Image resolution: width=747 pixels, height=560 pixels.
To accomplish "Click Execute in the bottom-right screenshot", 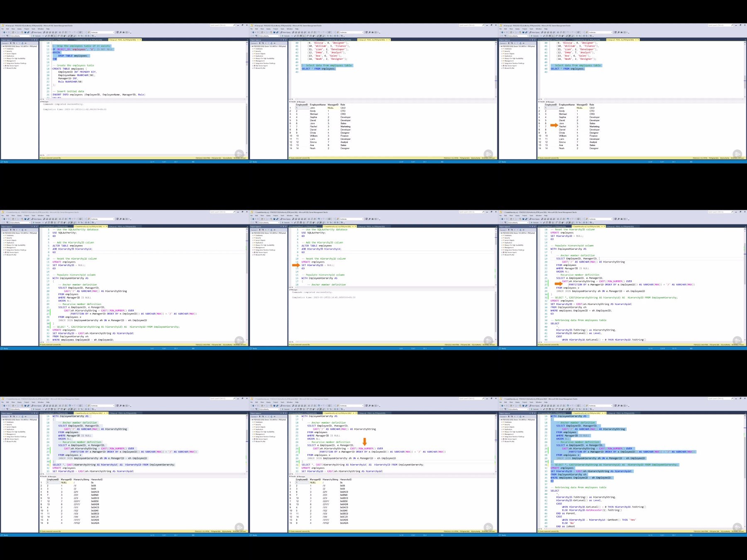I will [535, 409].
